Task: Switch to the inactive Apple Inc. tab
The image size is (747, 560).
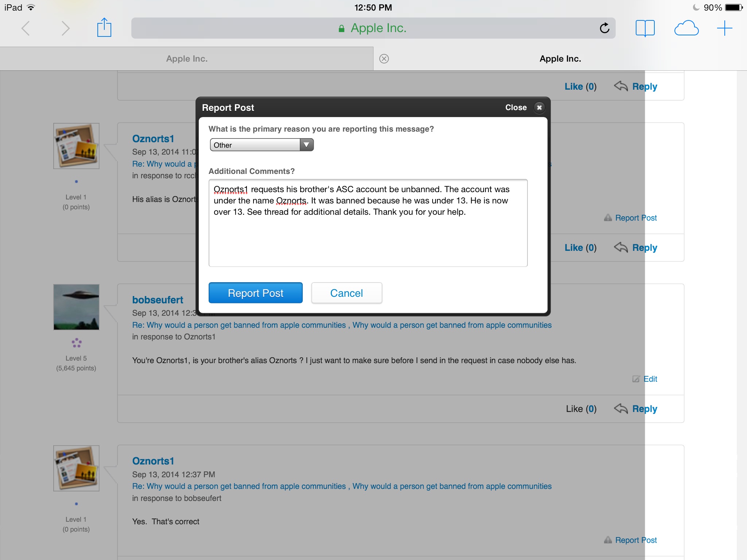Action: pyautogui.click(x=186, y=59)
